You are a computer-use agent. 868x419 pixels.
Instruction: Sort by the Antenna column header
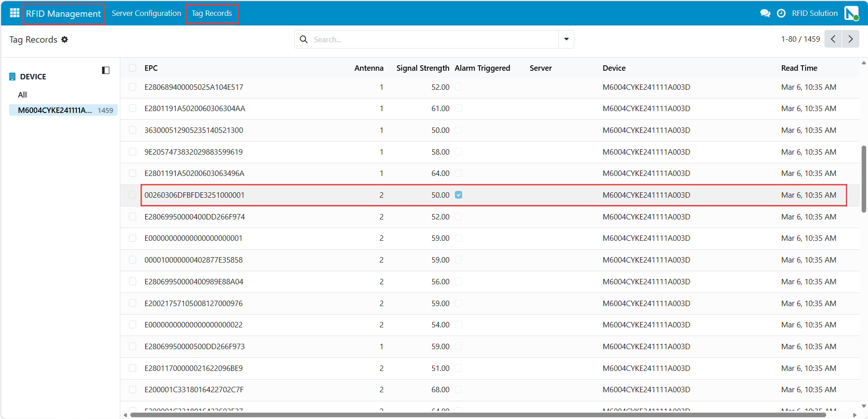[369, 68]
